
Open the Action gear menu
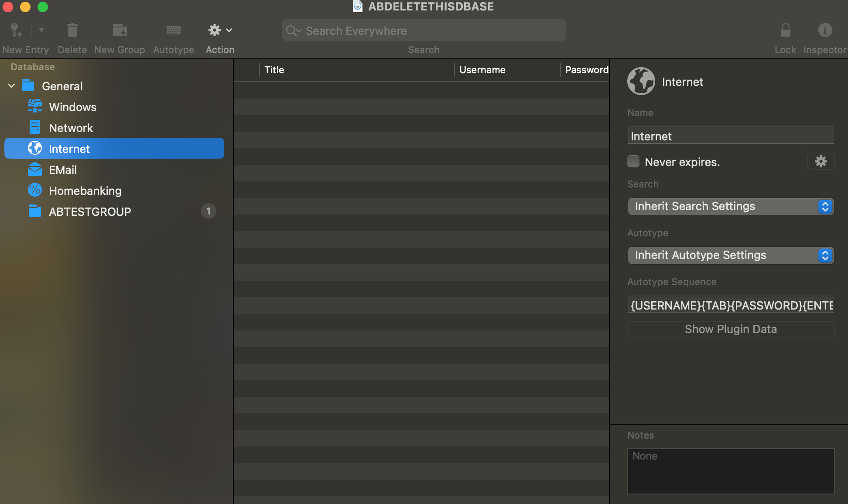pos(214,30)
